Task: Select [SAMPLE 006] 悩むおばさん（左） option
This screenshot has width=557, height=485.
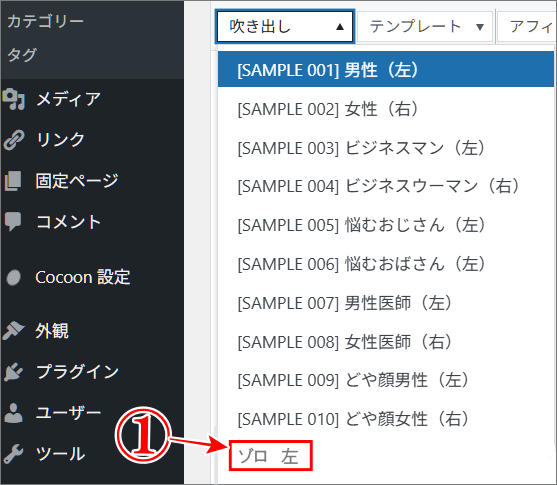Action: 386,264
